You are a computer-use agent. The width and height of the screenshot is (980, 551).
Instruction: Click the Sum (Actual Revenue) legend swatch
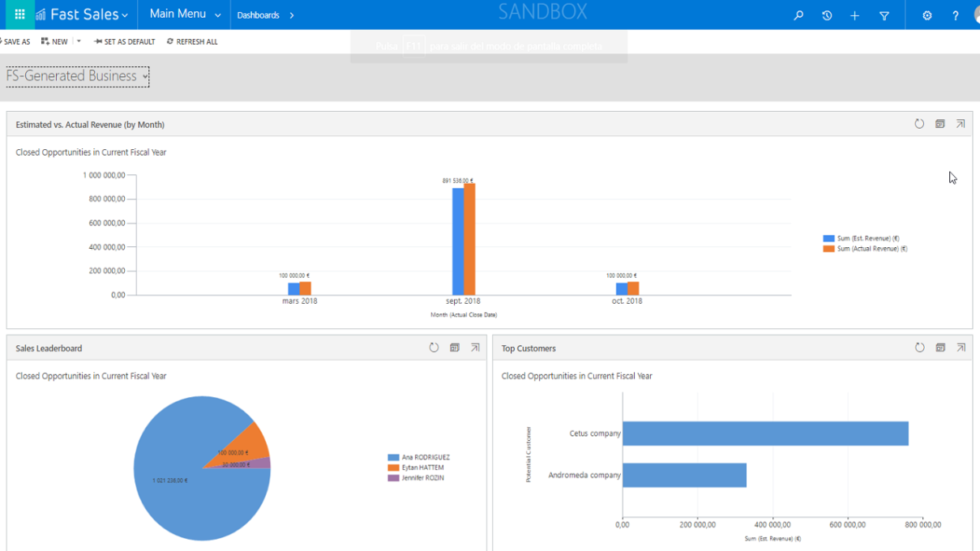[828, 249]
